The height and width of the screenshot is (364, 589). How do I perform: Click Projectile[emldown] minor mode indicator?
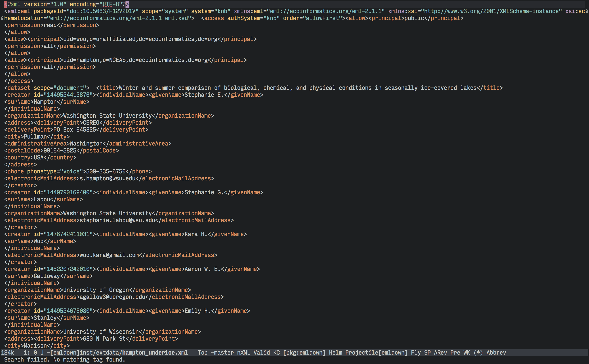(x=376, y=353)
